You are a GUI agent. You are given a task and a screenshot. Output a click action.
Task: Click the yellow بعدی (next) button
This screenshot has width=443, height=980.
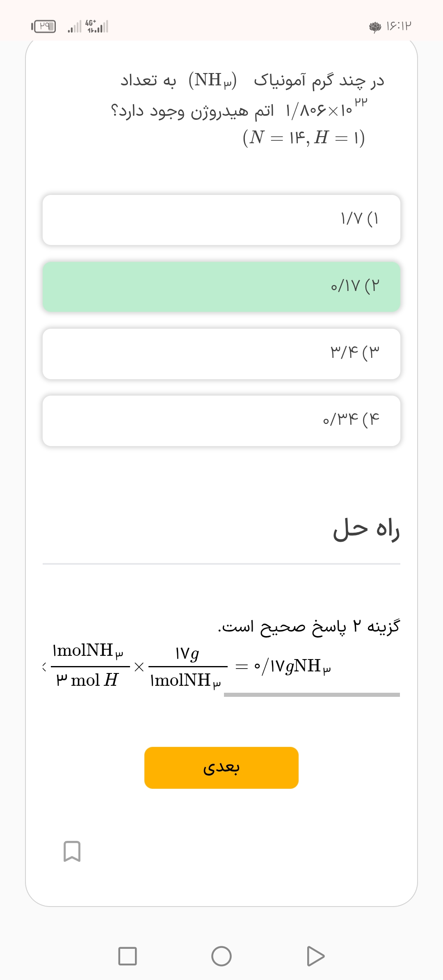click(221, 767)
